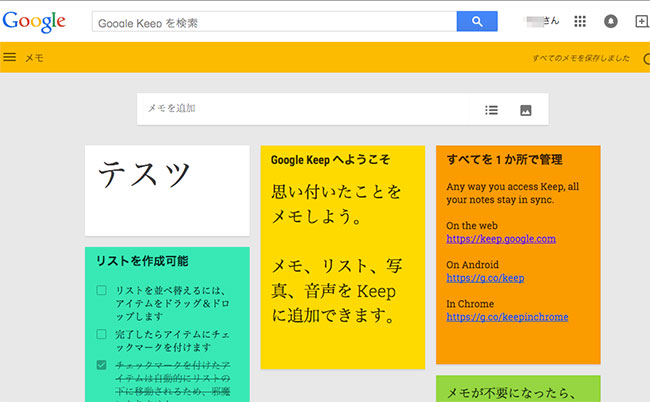This screenshot has width=650, height=402.
Task: Check the リストを並べ替えるには item
Action: [x=102, y=290]
